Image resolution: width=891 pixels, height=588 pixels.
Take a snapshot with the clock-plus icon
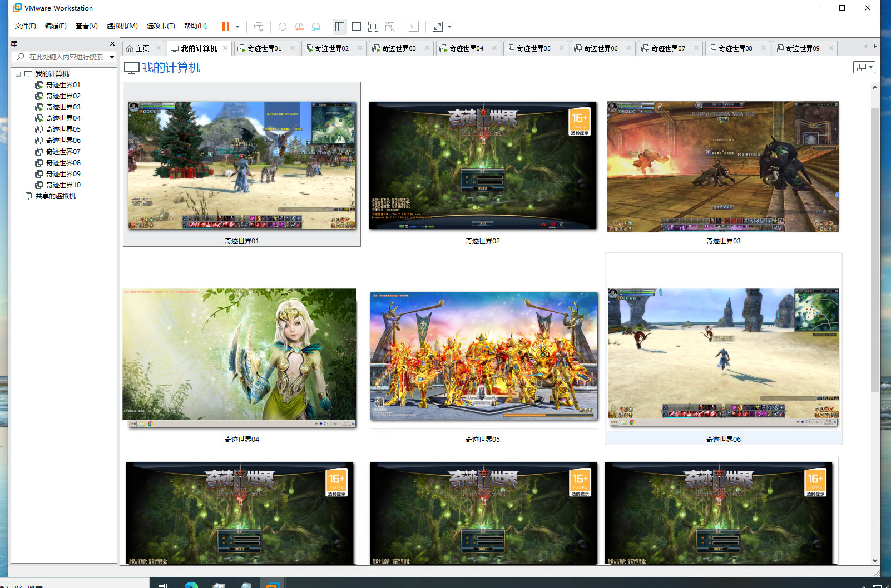pyautogui.click(x=282, y=27)
